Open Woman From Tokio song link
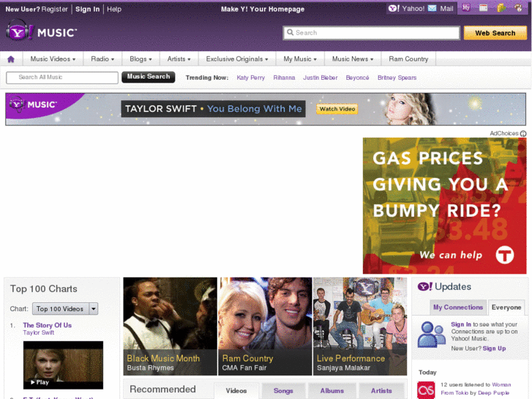This screenshot has width=532, height=399. point(476,389)
